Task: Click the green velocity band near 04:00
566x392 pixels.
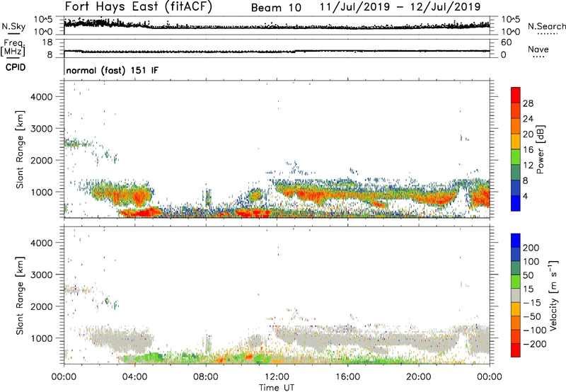Action: pos(144,358)
